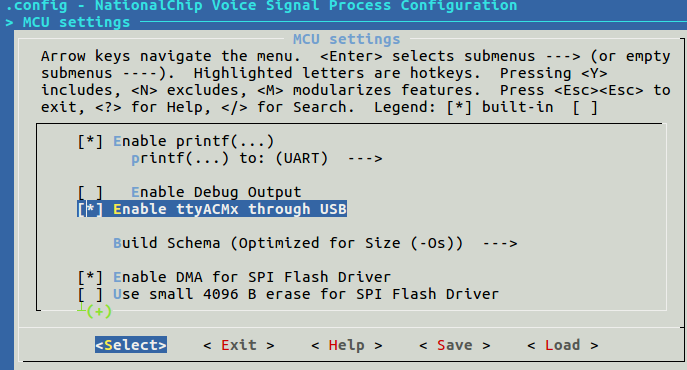Enable small 4096 B erase checkbox
The height and width of the screenshot is (370, 687).
click(90, 294)
